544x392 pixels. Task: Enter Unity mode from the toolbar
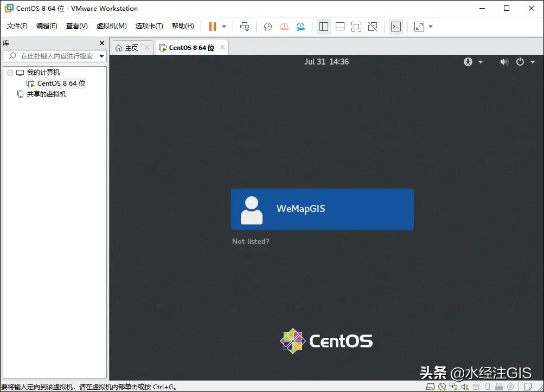(372, 26)
